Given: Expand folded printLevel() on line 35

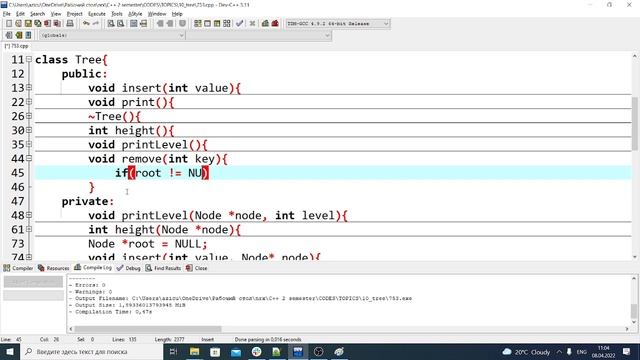Looking at the screenshot, I should tap(29, 144).
